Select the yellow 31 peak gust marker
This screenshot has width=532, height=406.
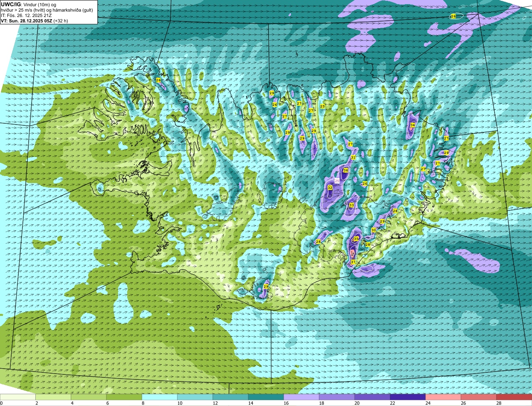(353, 157)
